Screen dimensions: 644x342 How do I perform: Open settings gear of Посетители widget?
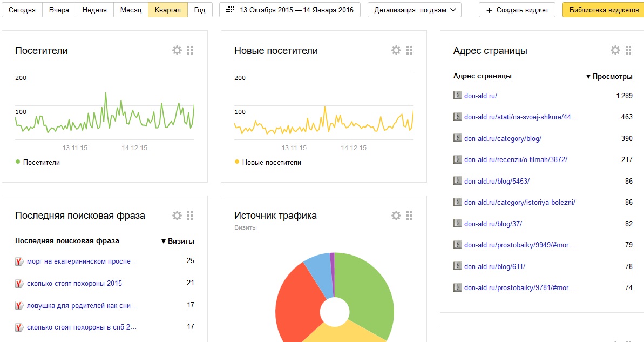coord(177,51)
